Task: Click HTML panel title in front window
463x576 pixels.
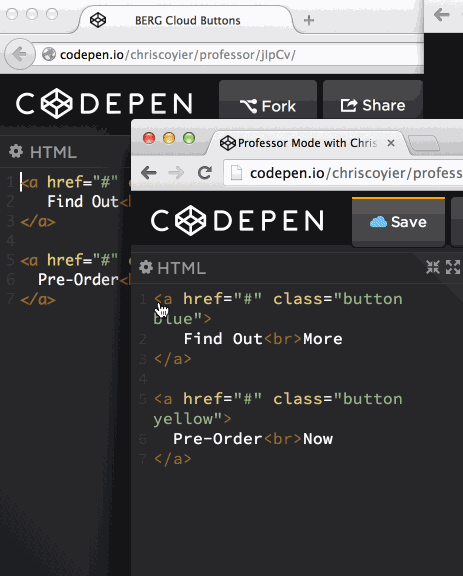Action: click(182, 268)
